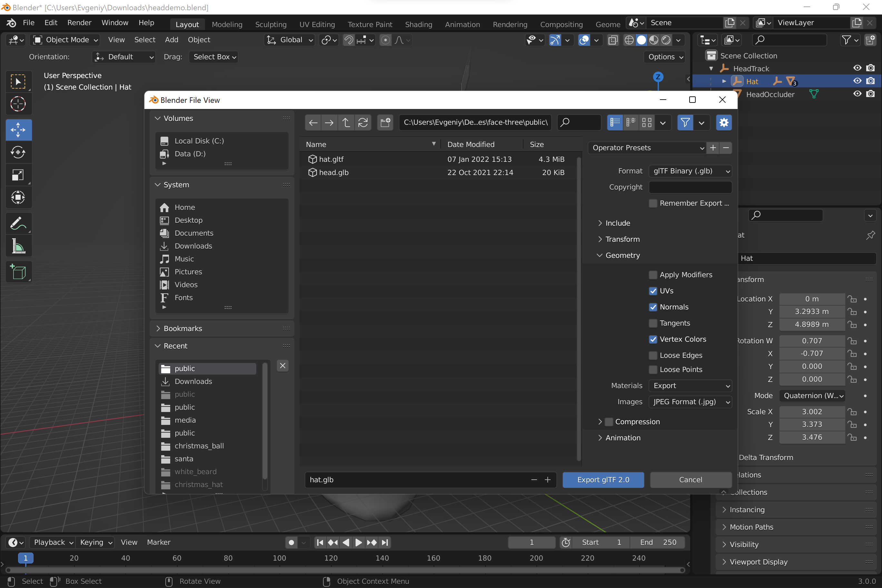
Task: Click the Add Cube tool icon
Action: [18, 272]
